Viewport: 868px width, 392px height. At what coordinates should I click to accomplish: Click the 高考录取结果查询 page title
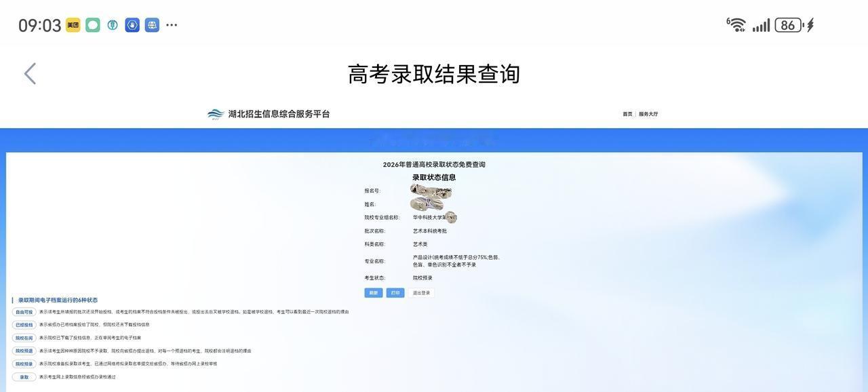pyautogui.click(x=434, y=74)
